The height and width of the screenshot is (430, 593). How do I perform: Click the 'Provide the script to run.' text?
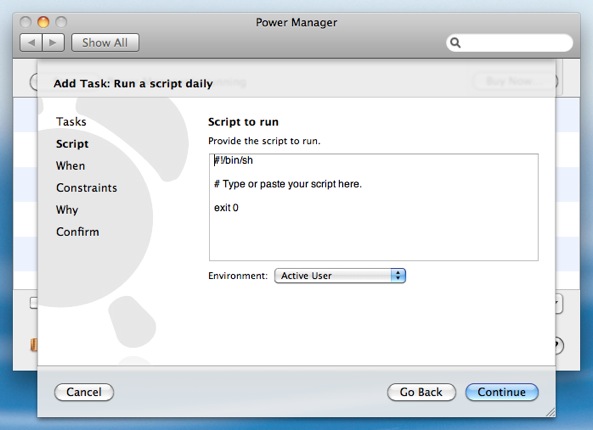point(264,141)
